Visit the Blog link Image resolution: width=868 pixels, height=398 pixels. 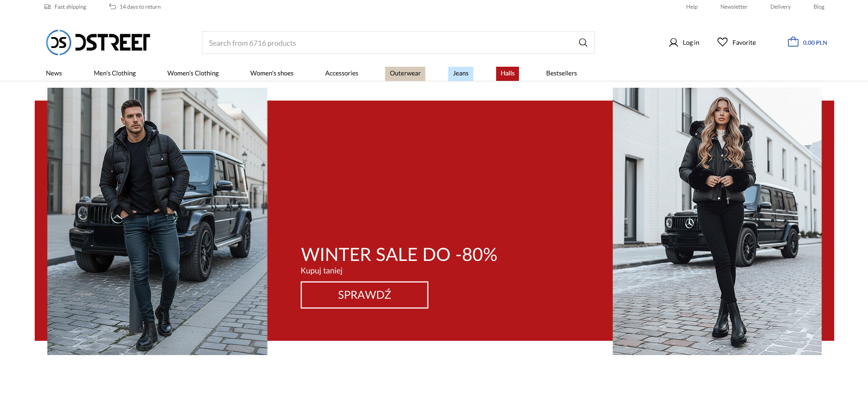pos(819,7)
